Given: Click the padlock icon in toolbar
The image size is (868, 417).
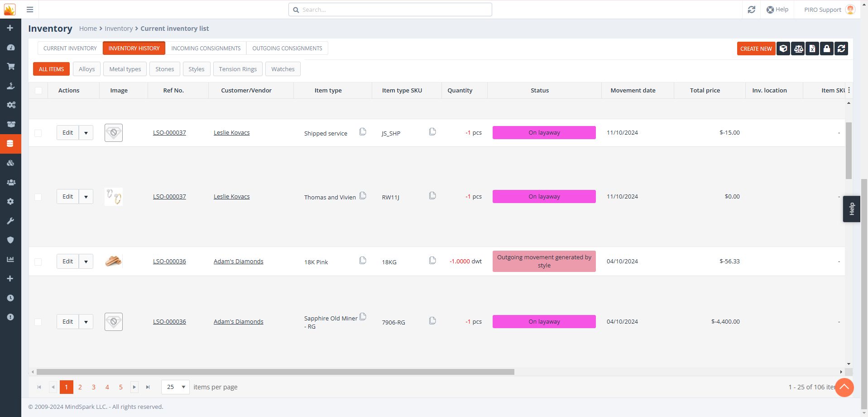Looking at the screenshot, I should [x=827, y=48].
